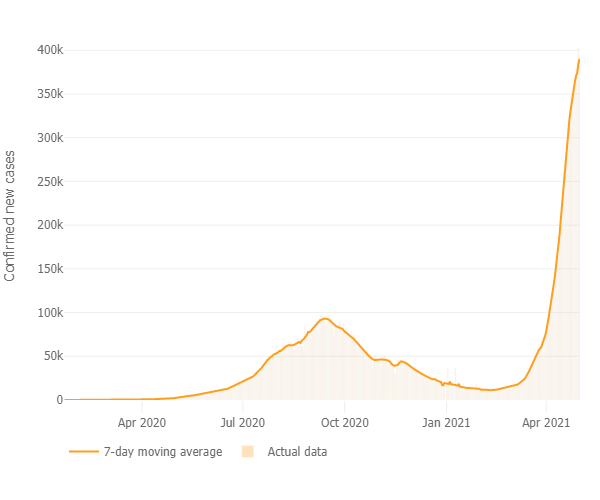Click the Oct 2020 x-axis label
Viewport: 600px width, 500px height.
click(343, 422)
